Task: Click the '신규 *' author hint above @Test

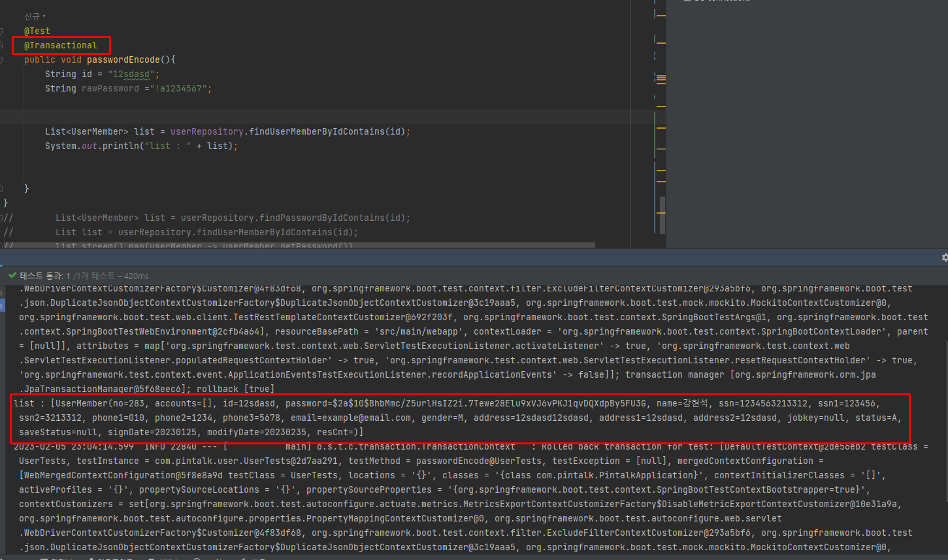Action: point(35,16)
